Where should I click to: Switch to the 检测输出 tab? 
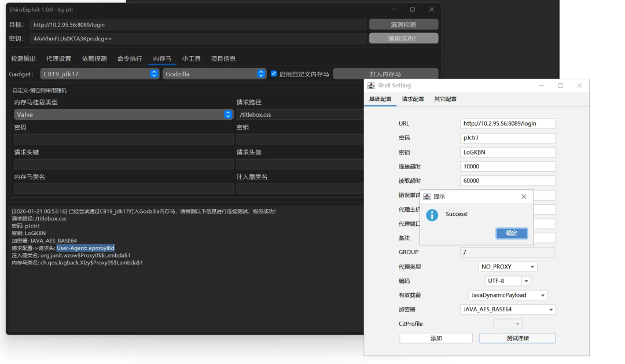coord(24,58)
